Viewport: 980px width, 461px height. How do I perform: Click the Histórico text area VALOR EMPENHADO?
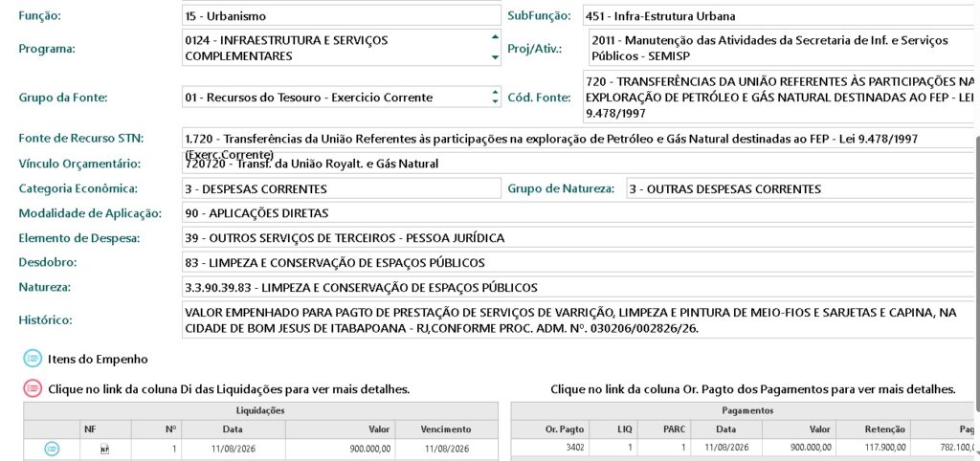[578, 320]
